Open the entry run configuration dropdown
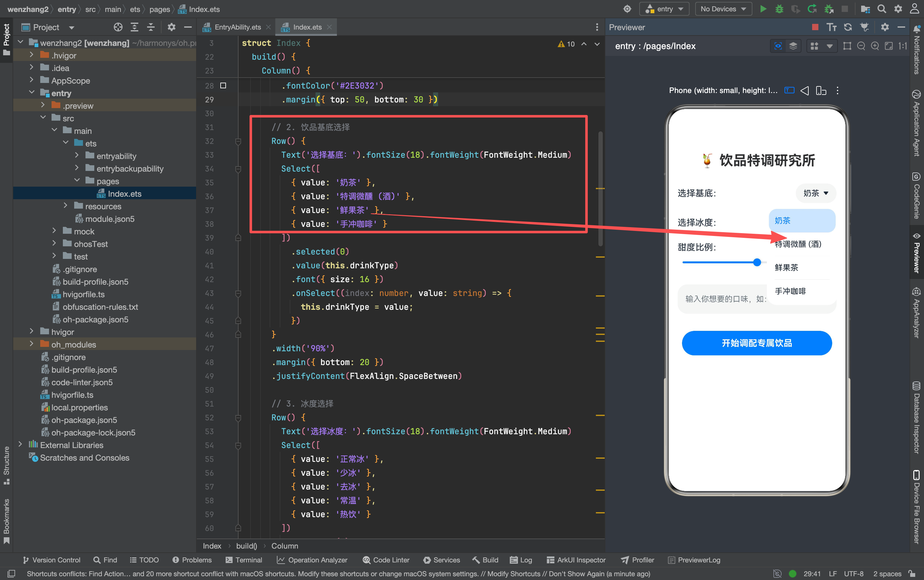The image size is (924, 580). point(664,9)
